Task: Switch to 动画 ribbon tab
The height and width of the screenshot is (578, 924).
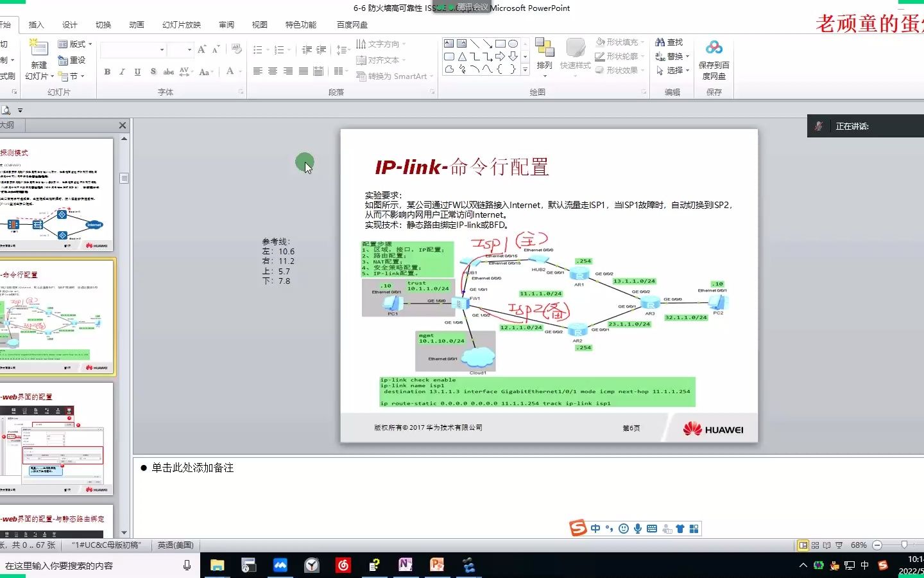Action: pyautogui.click(x=137, y=25)
